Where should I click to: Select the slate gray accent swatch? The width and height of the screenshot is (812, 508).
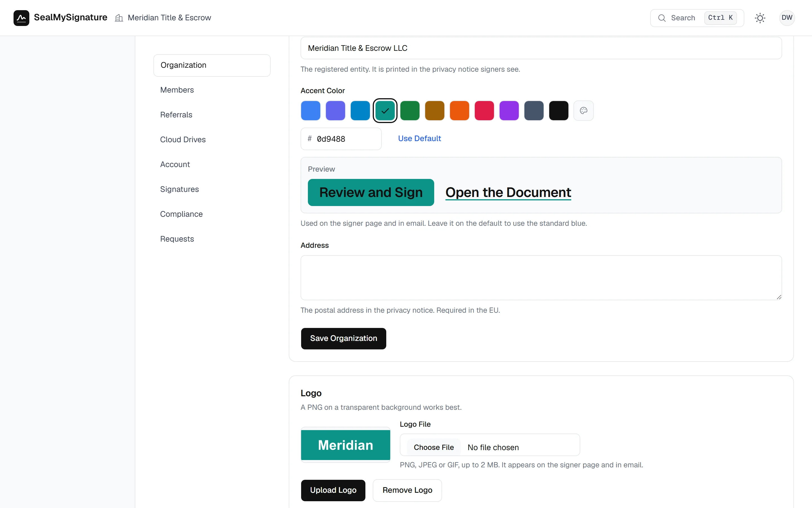click(x=534, y=111)
